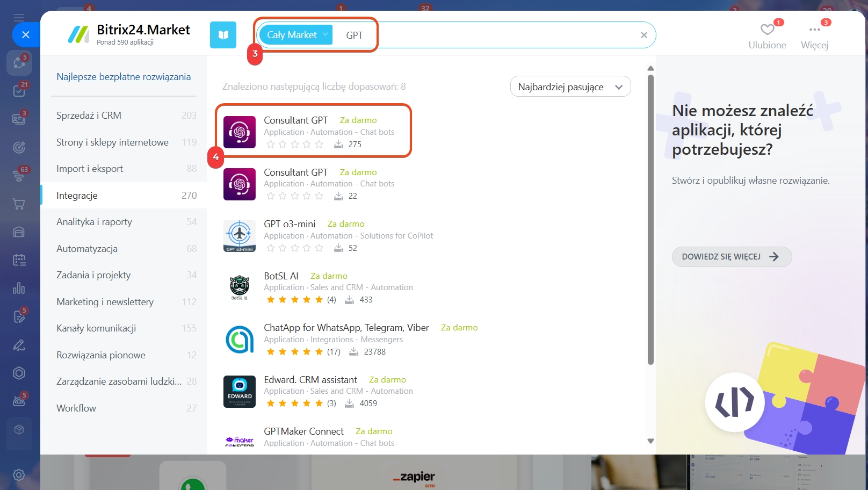868x490 pixels.
Task: Open Najlepsze bezpłatne rozwiązania link
Action: pyautogui.click(x=124, y=77)
